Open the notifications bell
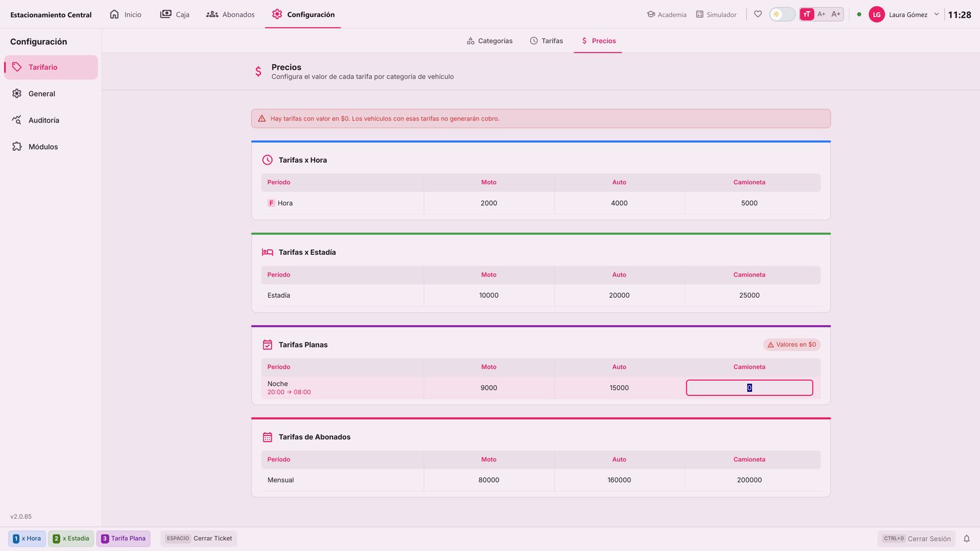 [x=967, y=539]
